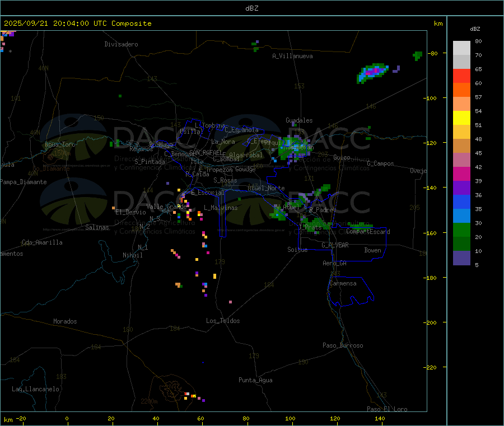Click the 'Guico' map label
504x426 pixels.
(x=342, y=157)
